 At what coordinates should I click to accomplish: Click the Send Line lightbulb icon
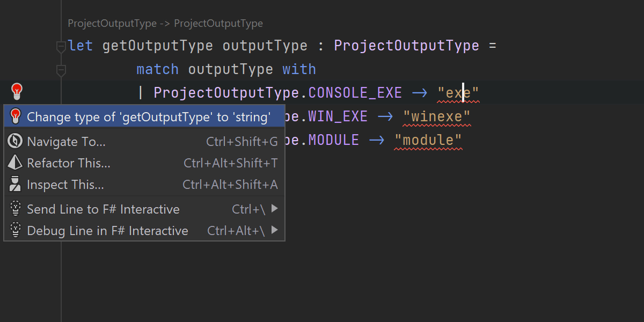click(15, 209)
